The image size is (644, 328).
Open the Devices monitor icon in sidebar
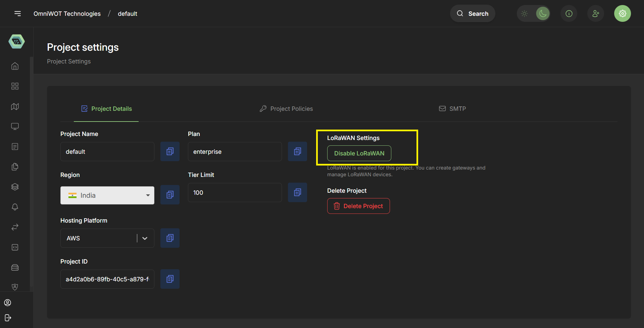point(15,127)
